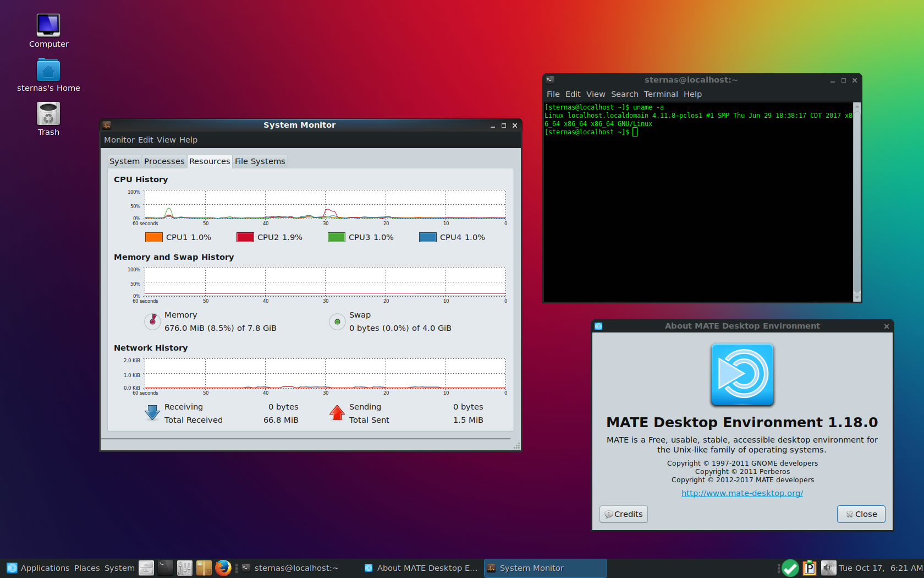Open the File menu in the terminal
Screen dimensions: 924x578
(x=553, y=94)
